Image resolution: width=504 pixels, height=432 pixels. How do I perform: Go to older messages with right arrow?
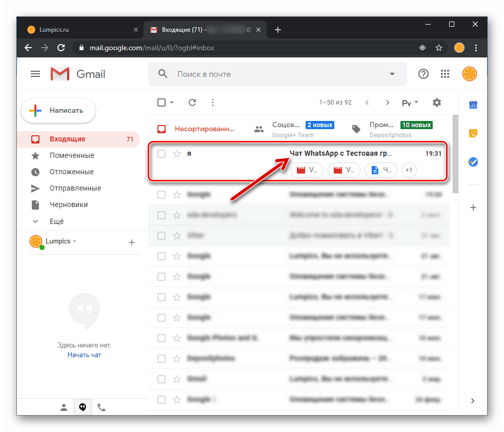coord(387,102)
